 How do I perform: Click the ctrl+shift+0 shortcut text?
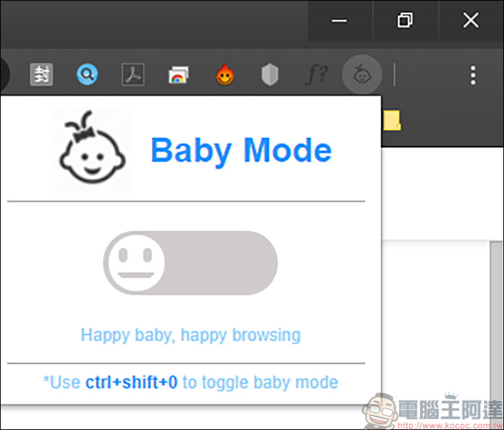click(x=131, y=382)
